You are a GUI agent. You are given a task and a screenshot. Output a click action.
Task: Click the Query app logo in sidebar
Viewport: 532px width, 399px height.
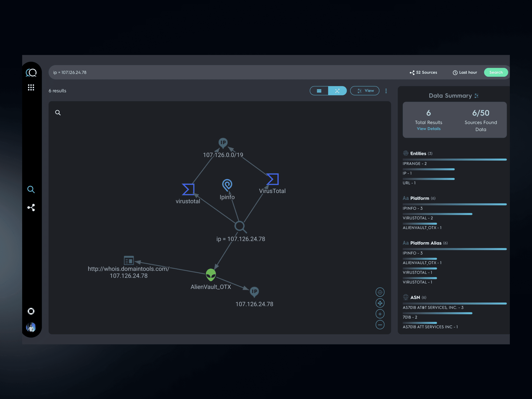point(31,72)
